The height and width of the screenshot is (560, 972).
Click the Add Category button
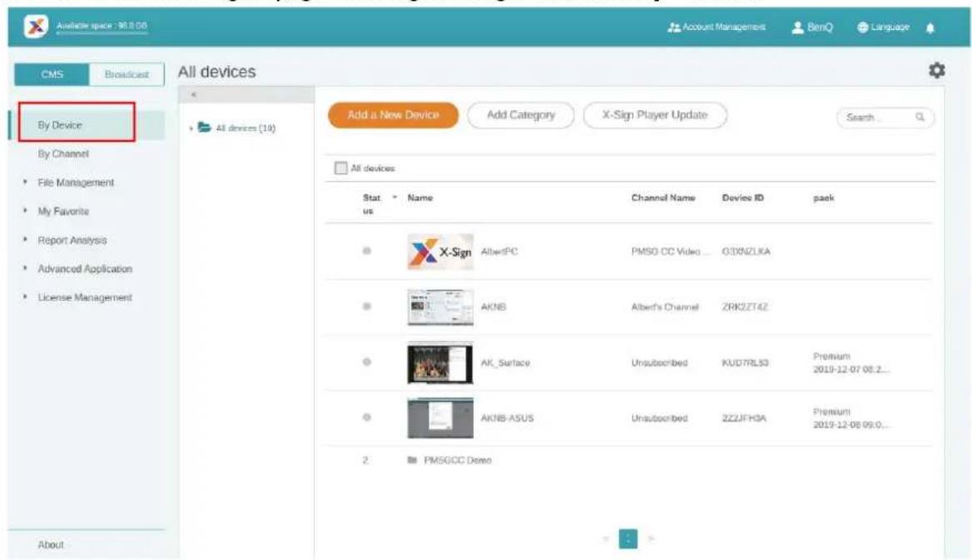pos(521,116)
